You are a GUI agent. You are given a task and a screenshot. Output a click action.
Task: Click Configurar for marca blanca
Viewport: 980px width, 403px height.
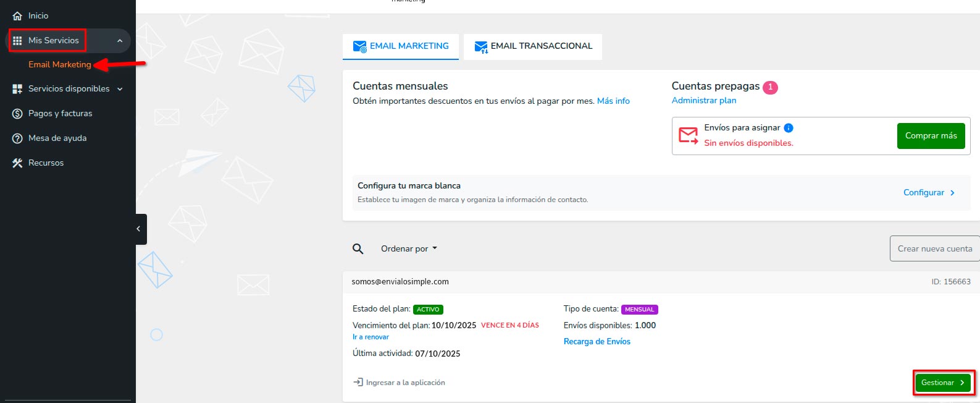tap(929, 193)
